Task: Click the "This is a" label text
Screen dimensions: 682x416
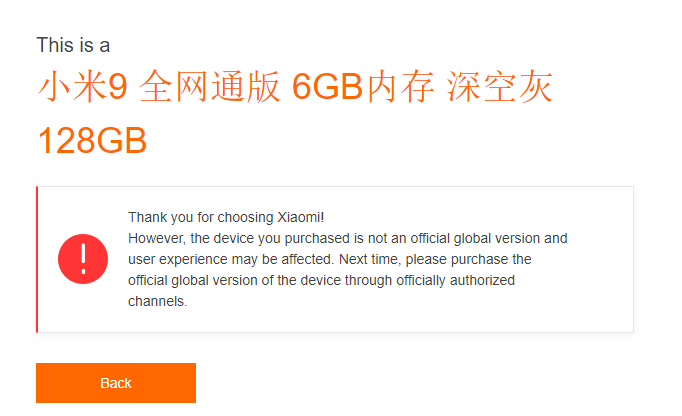Action: coord(73,45)
